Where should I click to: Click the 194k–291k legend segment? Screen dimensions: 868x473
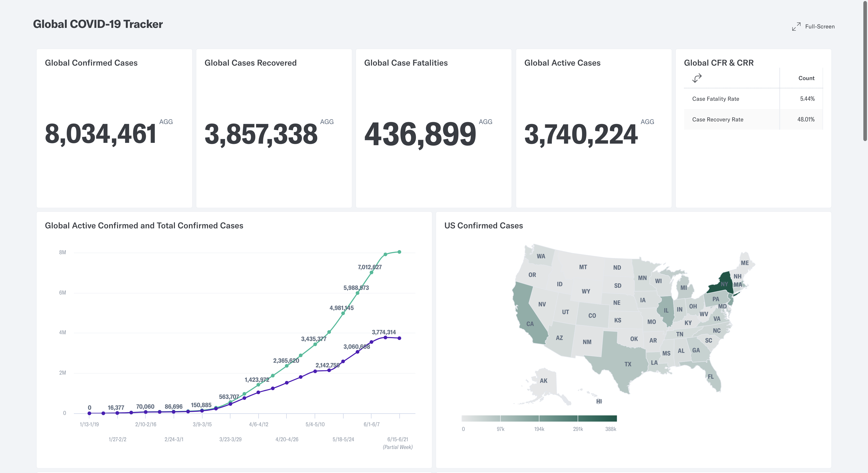(558, 418)
